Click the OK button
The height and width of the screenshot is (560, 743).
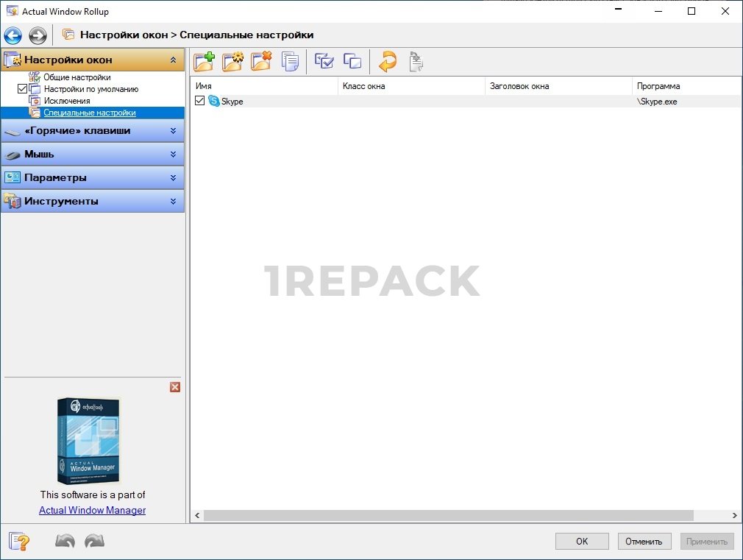click(x=581, y=542)
